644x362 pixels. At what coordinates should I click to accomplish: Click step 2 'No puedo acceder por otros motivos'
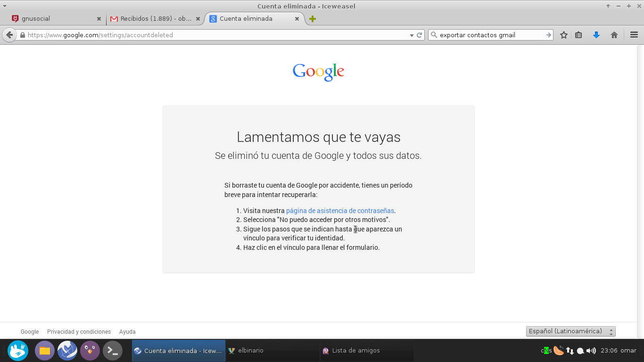point(316,220)
